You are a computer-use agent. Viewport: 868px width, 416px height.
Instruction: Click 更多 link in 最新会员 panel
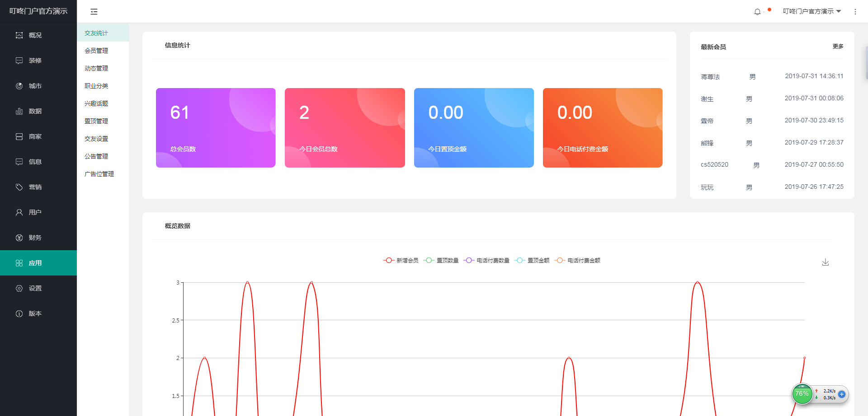tap(838, 47)
